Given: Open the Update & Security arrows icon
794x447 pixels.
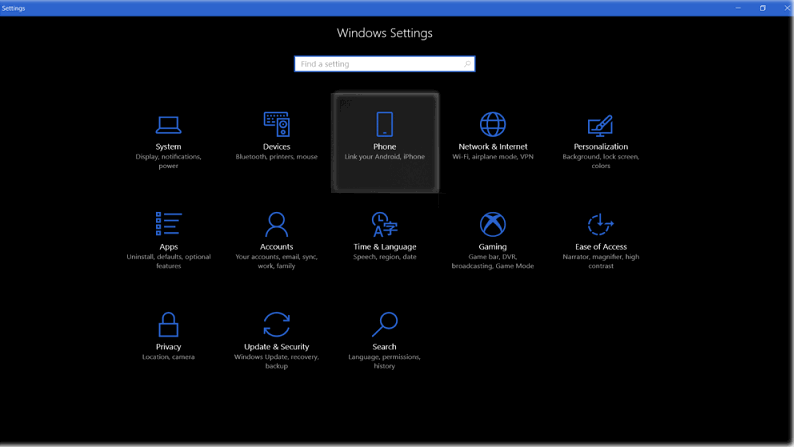Looking at the screenshot, I should tap(276, 324).
